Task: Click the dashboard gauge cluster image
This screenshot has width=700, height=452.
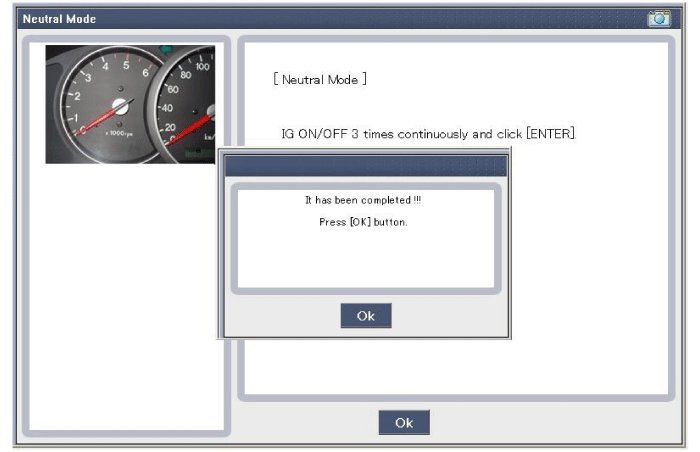Action: coord(129,104)
